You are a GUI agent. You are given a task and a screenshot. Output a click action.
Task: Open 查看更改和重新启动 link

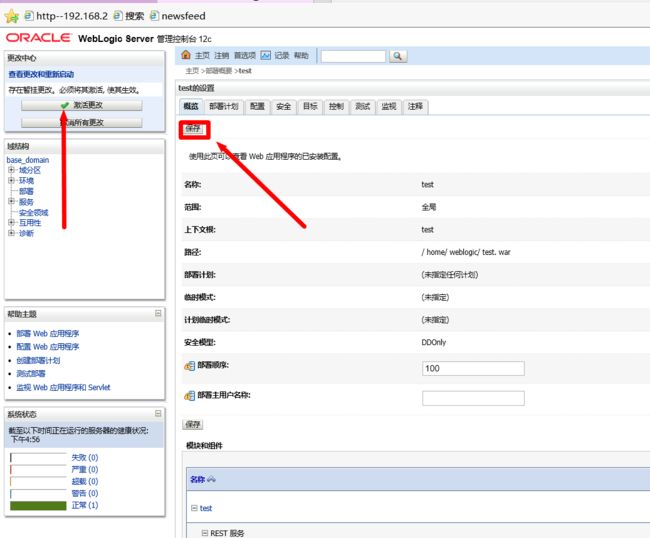coord(41,75)
